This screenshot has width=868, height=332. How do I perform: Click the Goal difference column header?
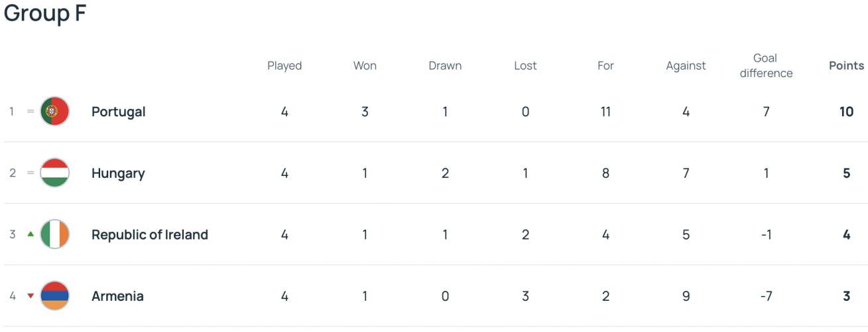pyautogui.click(x=766, y=66)
